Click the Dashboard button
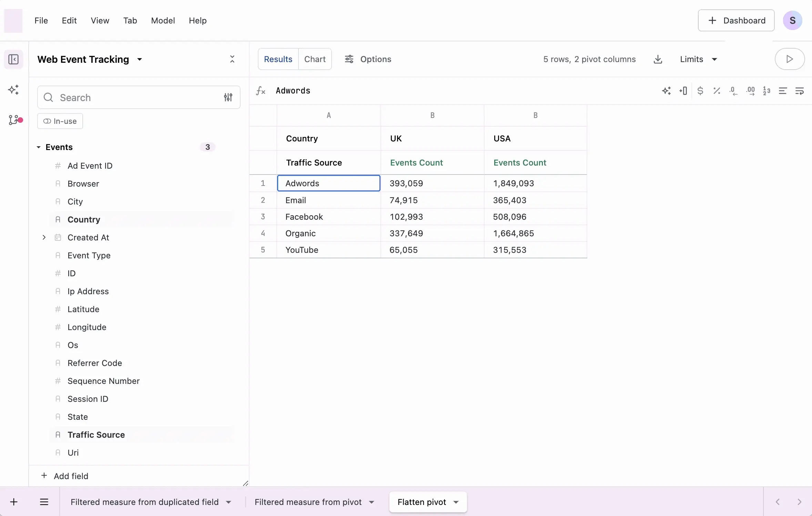This screenshot has height=516, width=812. (x=736, y=20)
